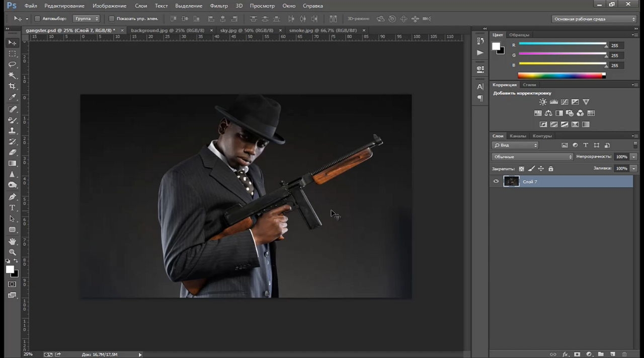
Task: Open the Adjustments panel options menu
Action: pos(635,85)
